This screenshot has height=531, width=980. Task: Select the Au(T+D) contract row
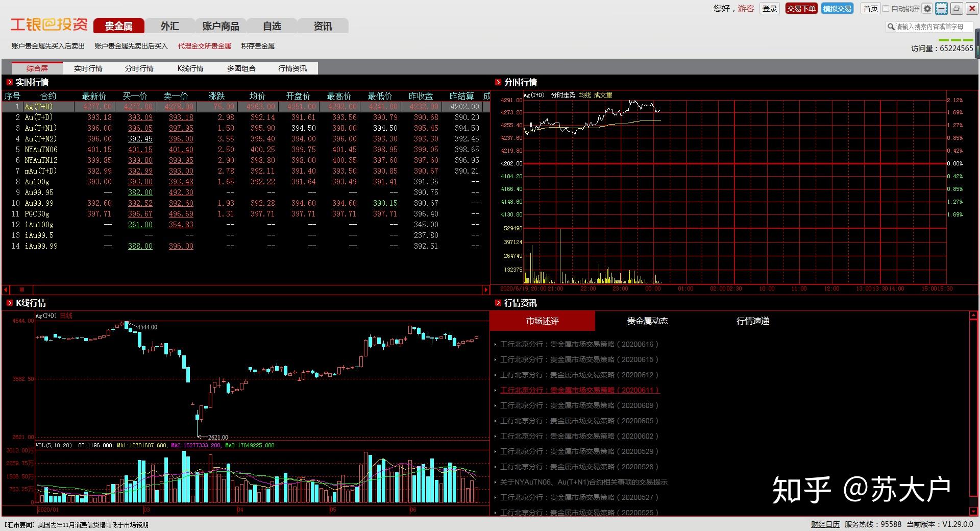246,117
